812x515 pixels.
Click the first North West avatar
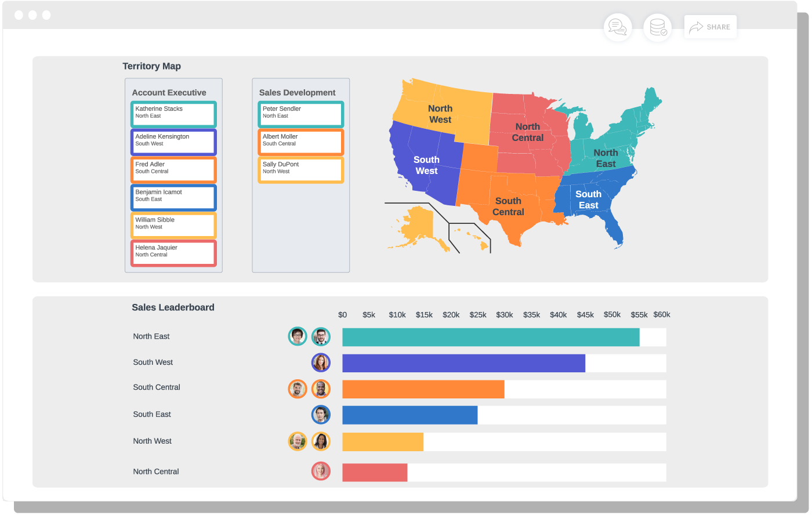click(x=298, y=441)
